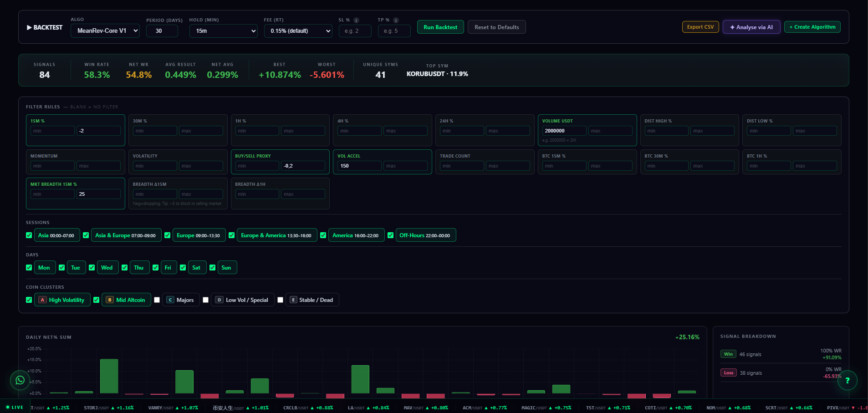868x413 pixels.
Task: Click the SL % info icon
Action: click(357, 20)
